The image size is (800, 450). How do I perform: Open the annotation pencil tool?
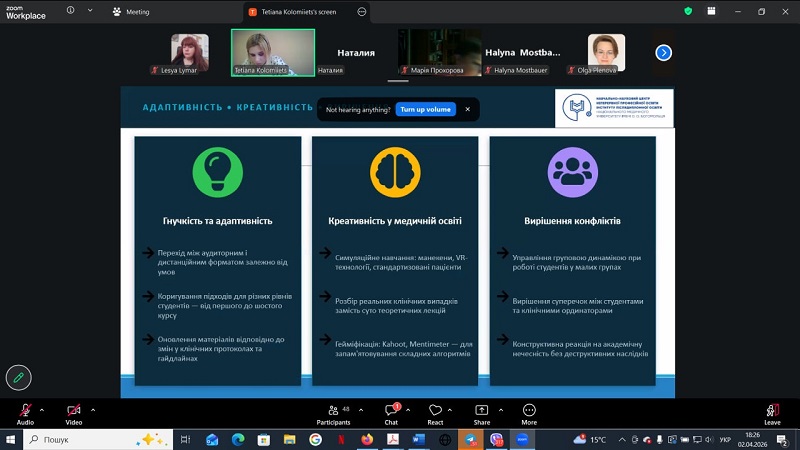pos(18,377)
